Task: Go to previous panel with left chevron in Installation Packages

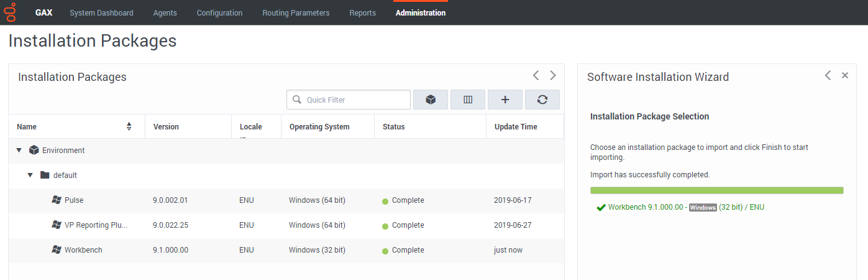Action: coord(536,75)
